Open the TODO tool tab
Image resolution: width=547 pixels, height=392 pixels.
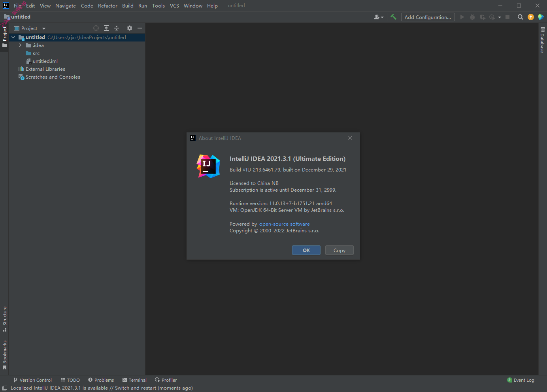click(70, 380)
